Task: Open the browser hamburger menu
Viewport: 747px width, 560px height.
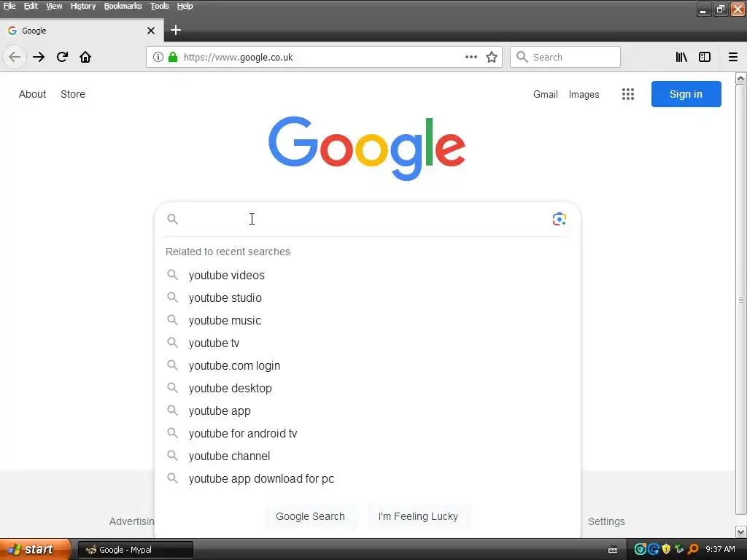Action: (733, 57)
